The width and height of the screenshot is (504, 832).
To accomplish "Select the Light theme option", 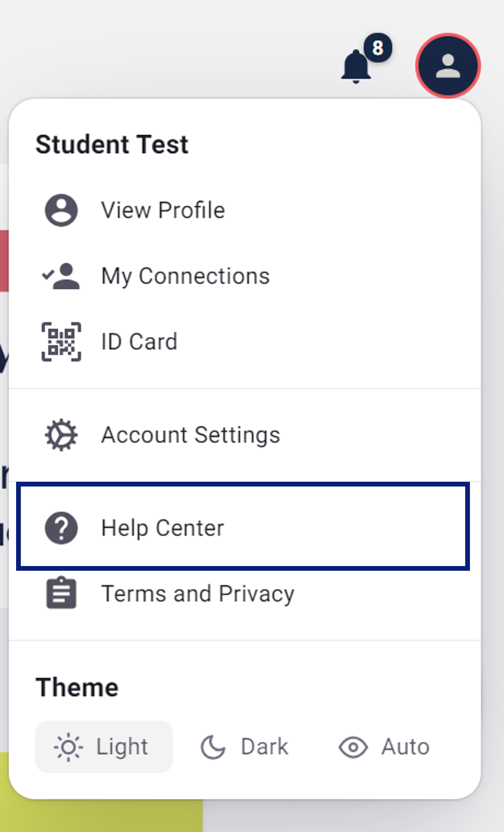I will 104,747.
